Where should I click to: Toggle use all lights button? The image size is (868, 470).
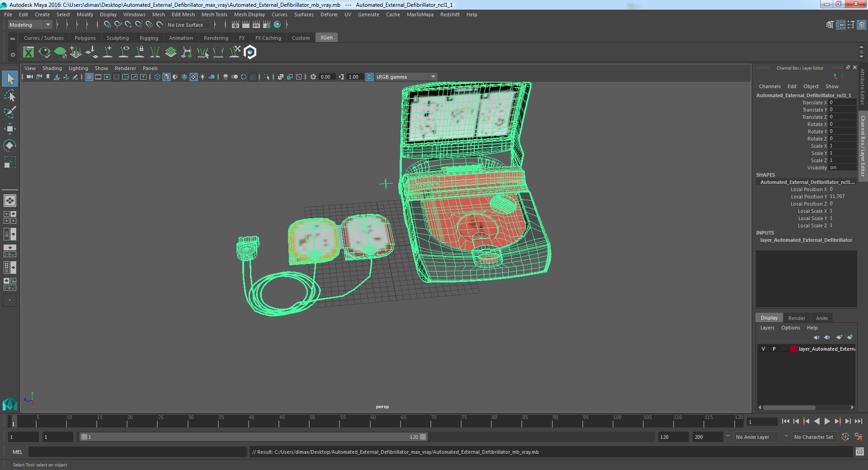click(203, 77)
